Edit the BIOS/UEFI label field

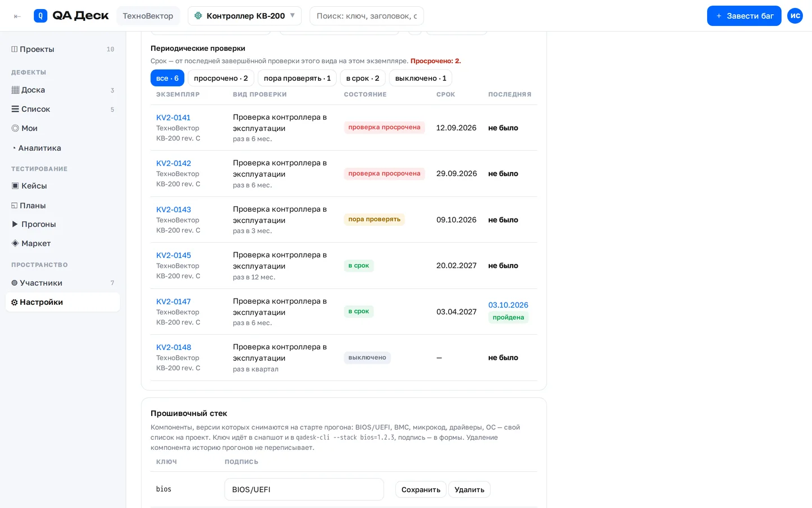pos(304,489)
